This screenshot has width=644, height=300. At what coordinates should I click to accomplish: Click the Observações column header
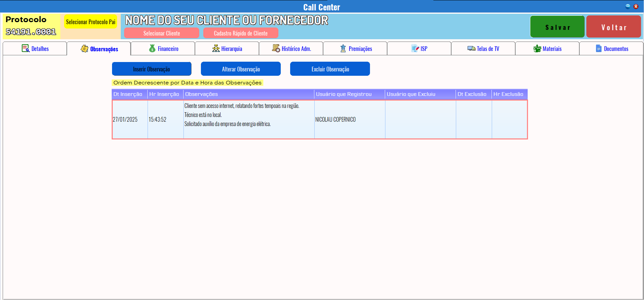(x=248, y=94)
